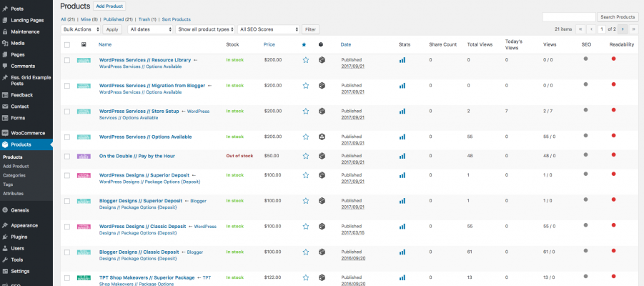Tick checkbox for On the Double product
Image resolution: width=644 pixels, height=286 pixels.
[67, 156]
